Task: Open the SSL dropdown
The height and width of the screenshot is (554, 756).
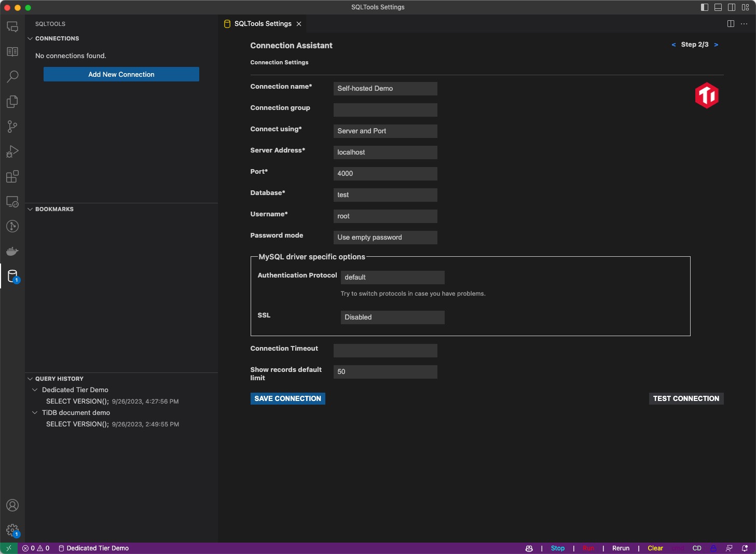Action: pos(392,317)
